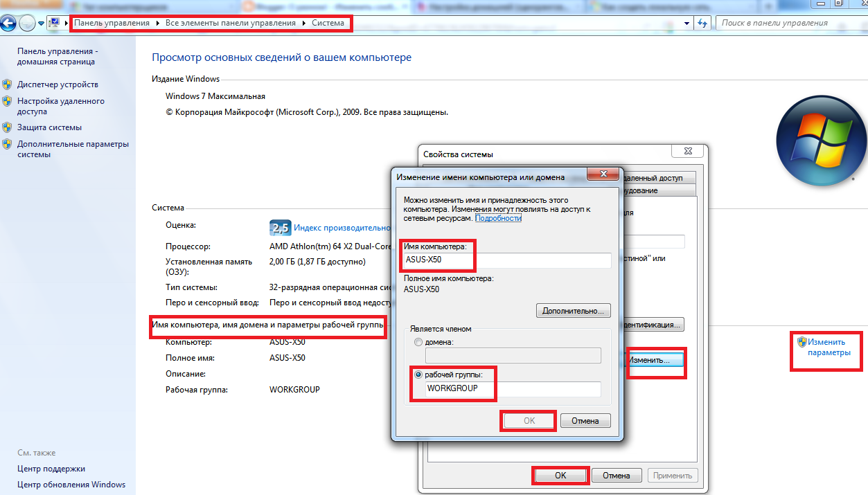This screenshot has height=495, width=868.
Task: Click the 2,5 performance rating badge
Action: coord(280,227)
